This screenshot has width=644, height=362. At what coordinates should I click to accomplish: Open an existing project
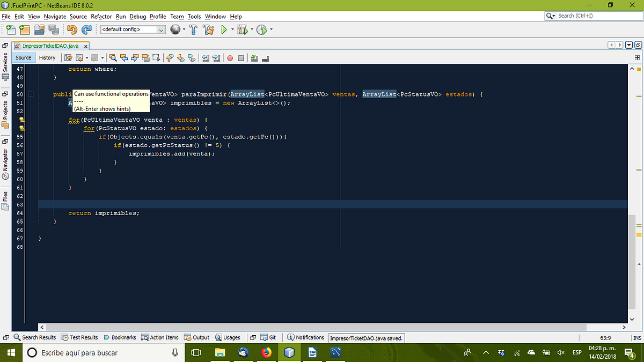(x=39, y=29)
